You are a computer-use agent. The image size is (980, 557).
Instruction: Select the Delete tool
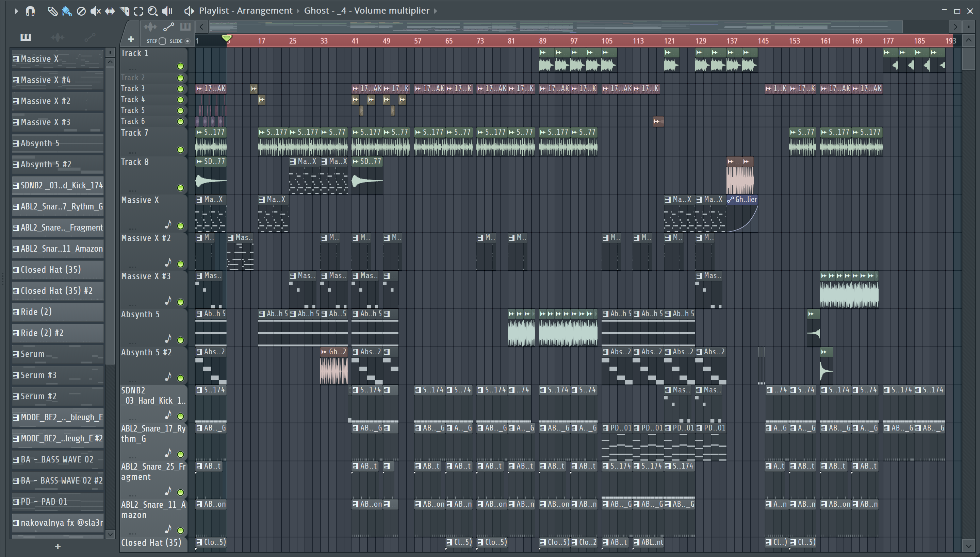[81, 11]
